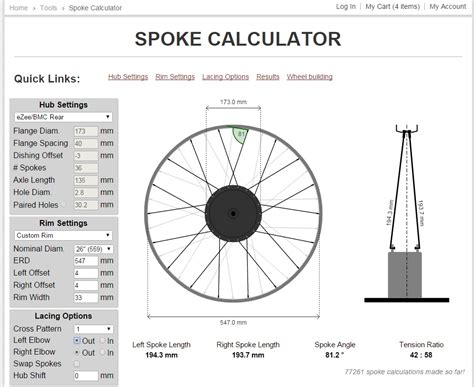Click the Paired Holes value field

coord(86,205)
